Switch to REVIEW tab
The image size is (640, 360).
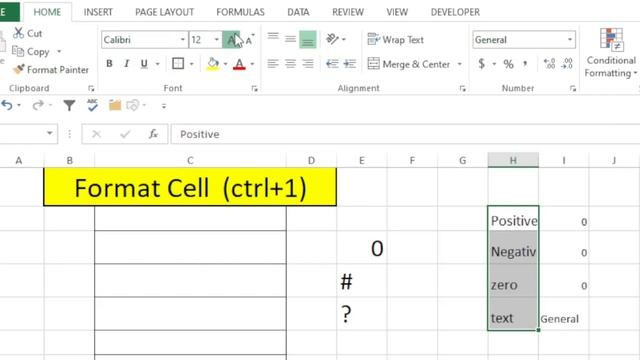348,12
